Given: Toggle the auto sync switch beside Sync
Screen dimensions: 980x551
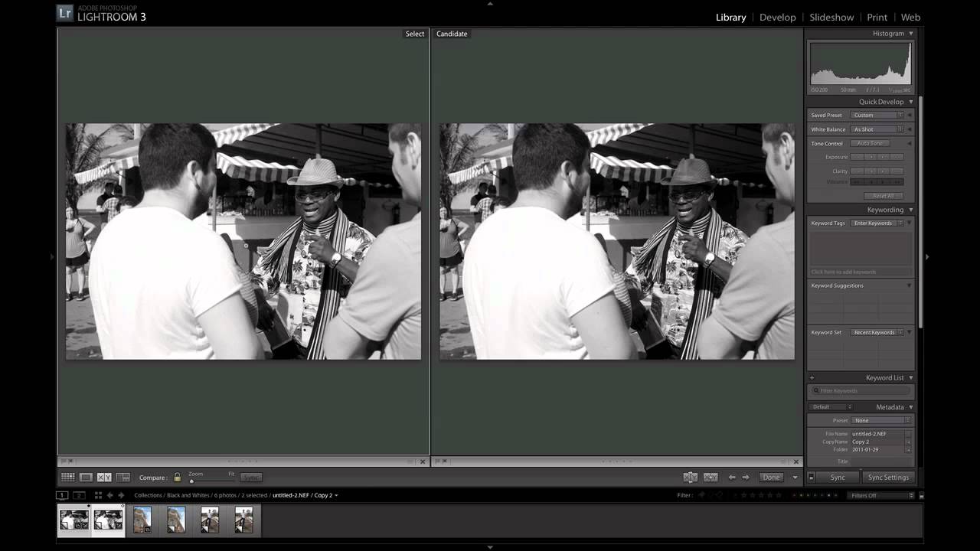Looking at the screenshot, I should click(812, 478).
